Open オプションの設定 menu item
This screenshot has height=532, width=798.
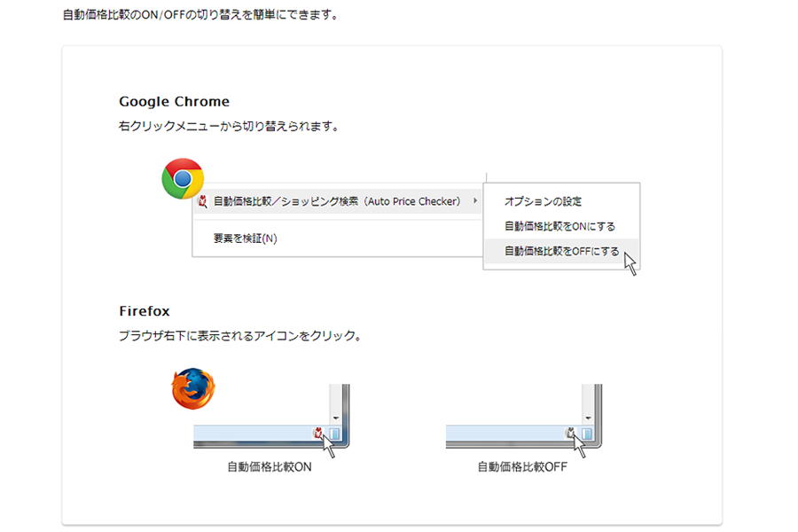[x=543, y=201]
